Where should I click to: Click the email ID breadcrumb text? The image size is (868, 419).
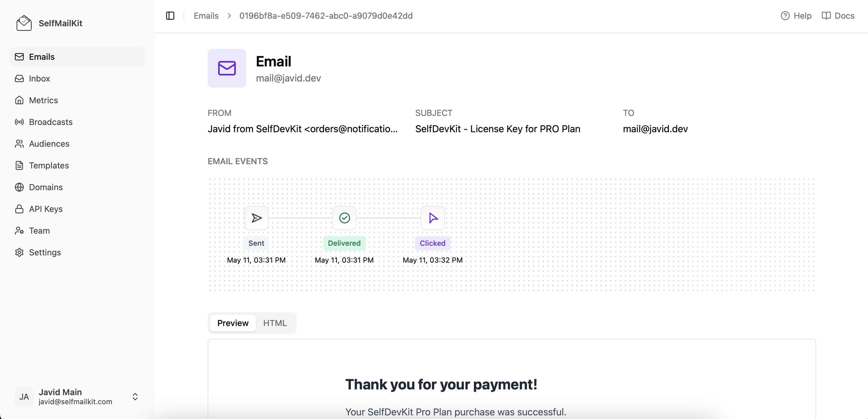(x=326, y=16)
